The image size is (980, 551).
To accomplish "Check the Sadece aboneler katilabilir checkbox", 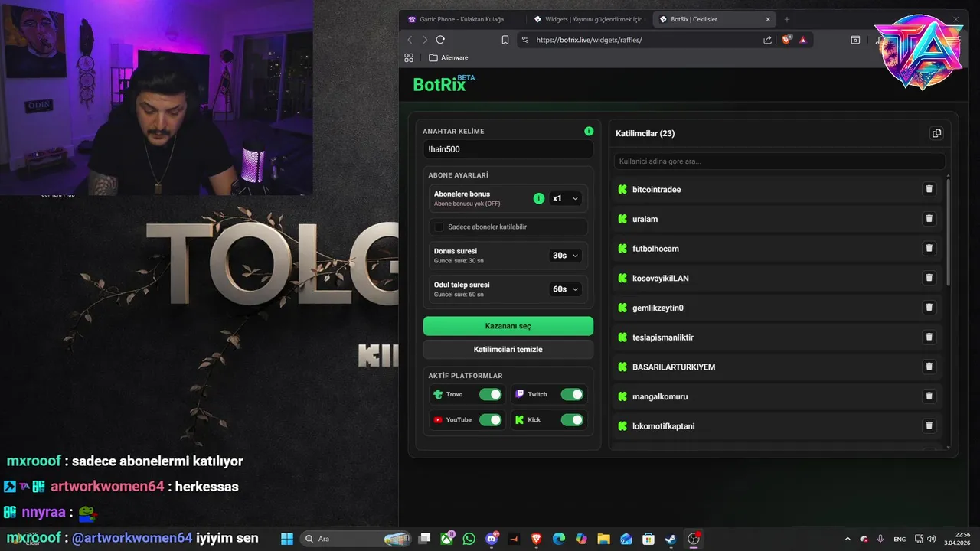I will click(x=439, y=227).
